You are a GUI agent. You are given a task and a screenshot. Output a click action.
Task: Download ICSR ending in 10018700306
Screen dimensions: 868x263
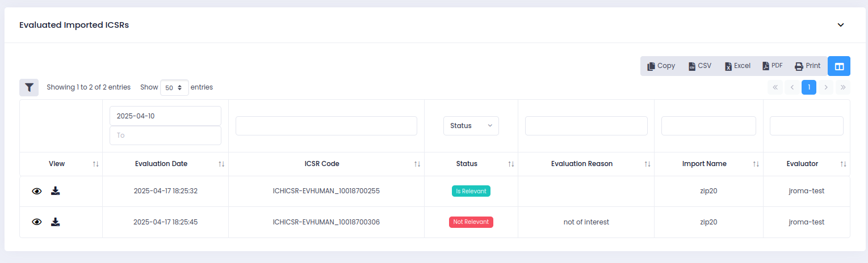click(55, 222)
